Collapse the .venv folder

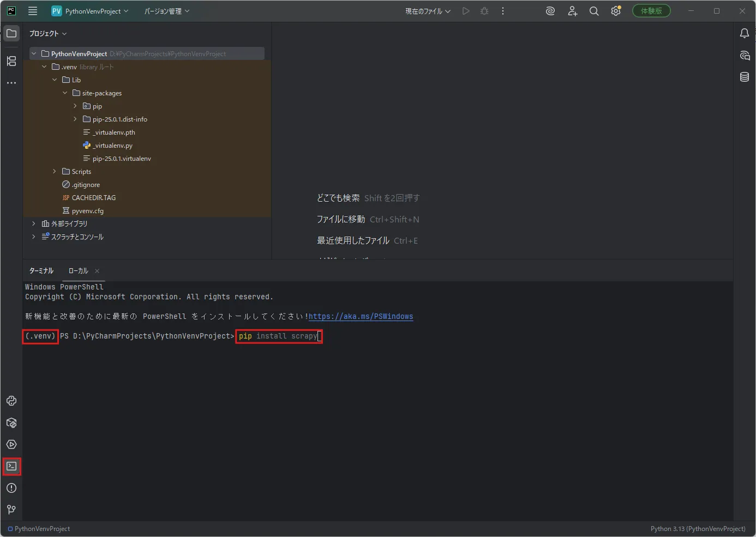(44, 67)
